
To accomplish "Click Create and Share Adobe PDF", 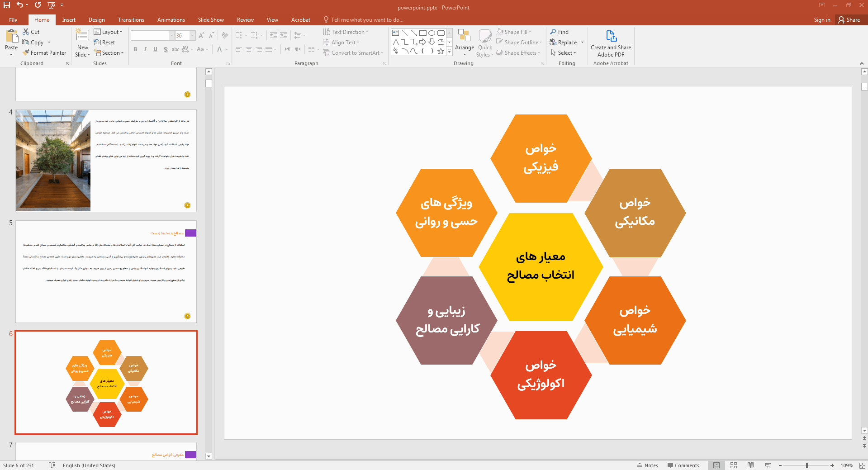I will [611, 43].
